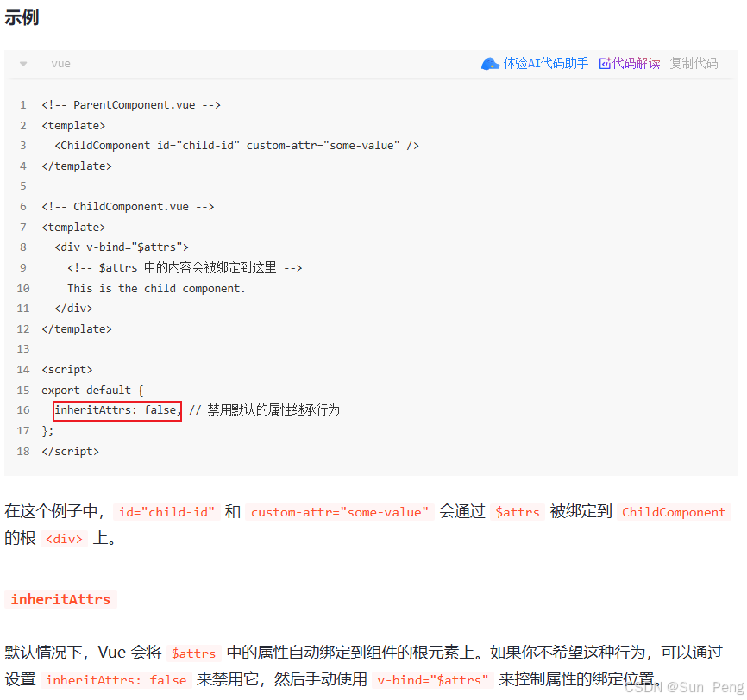
Task: Collapse the code block with the chevron arrow
Action: (x=22, y=63)
